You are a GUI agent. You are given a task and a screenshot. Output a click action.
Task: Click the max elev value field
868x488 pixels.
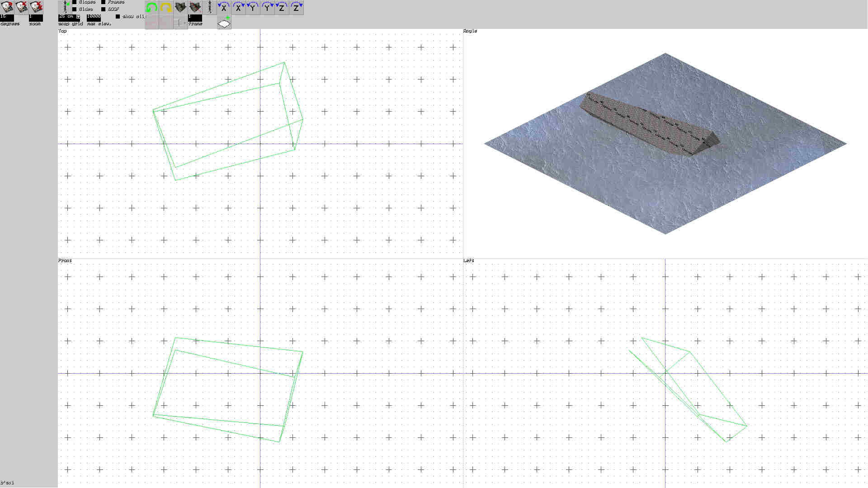point(94,16)
